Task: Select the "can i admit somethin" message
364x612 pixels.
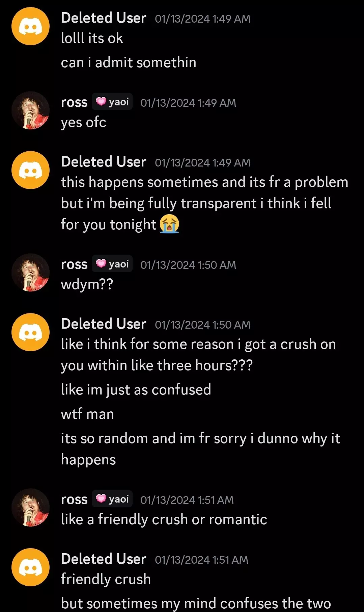Action: [129, 62]
